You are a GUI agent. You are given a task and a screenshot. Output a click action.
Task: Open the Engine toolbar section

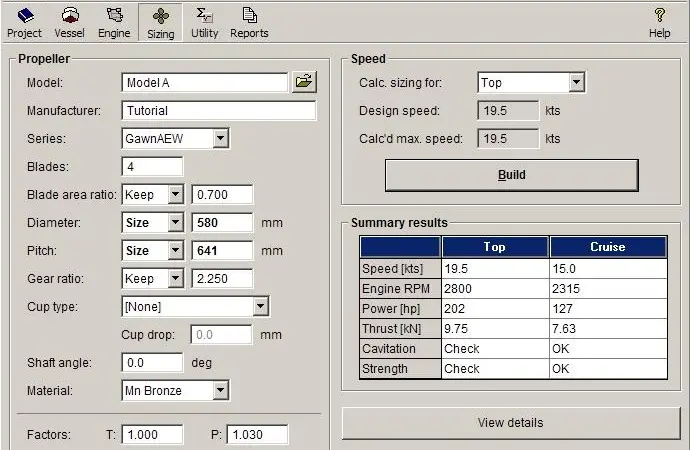click(114, 23)
